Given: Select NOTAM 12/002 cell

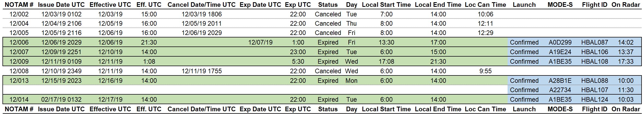Looking at the screenshot, I should 19,14.
